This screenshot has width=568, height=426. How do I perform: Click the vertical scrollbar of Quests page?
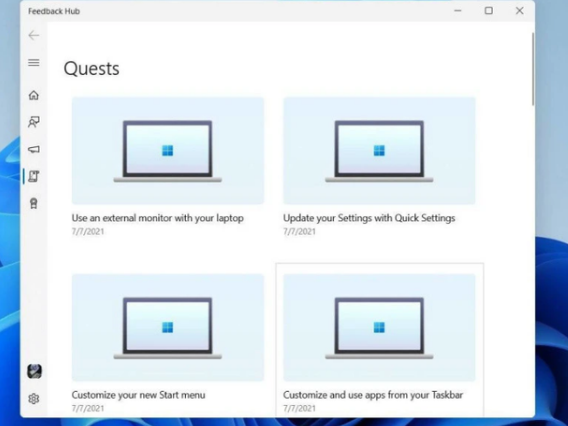[x=533, y=69]
